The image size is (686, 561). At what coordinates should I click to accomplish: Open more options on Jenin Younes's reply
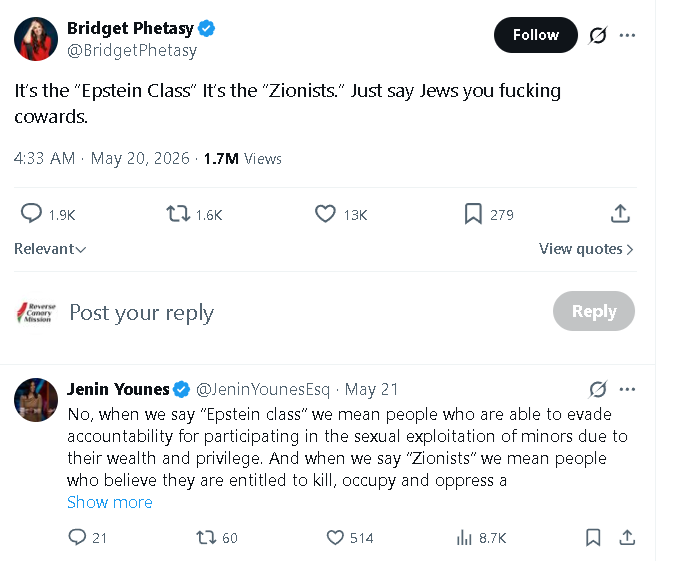tap(627, 389)
